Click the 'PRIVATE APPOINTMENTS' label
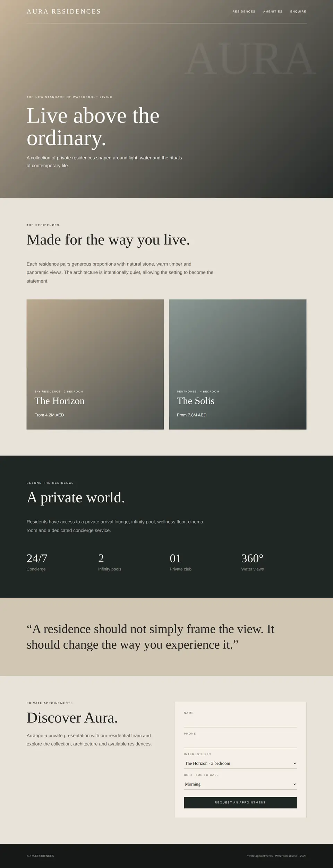 pyautogui.click(x=50, y=703)
